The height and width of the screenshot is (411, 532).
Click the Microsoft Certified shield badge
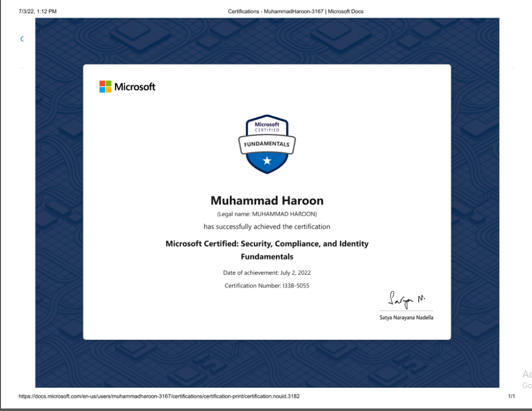[x=267, y=144]
